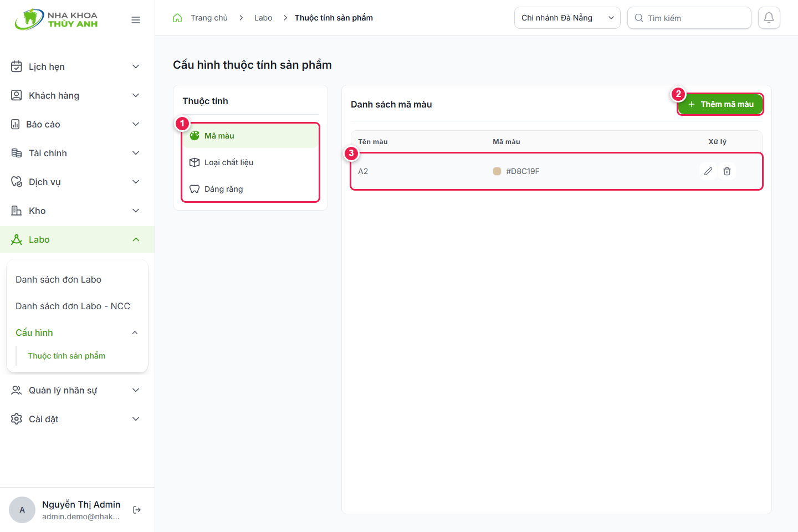Click the #D8C19F color swatch

[497, 171]
